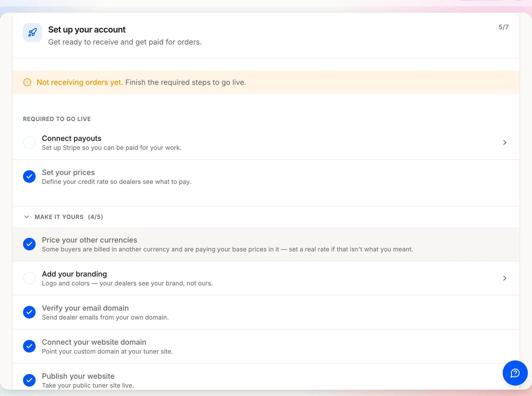Click 'Finish the required steps to go live' text

click(186, 82)
